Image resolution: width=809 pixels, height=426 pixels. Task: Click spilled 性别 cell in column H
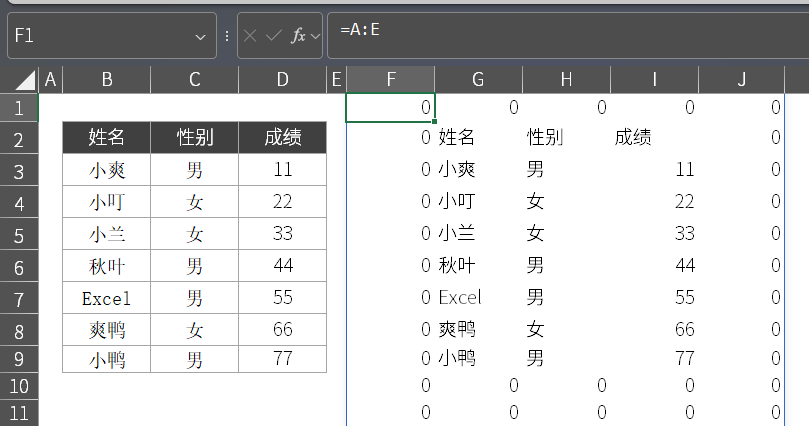[x=567, y=138]
